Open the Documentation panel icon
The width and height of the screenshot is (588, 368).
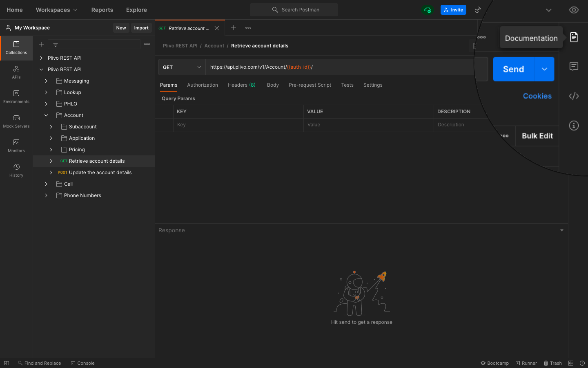point(574,37)
